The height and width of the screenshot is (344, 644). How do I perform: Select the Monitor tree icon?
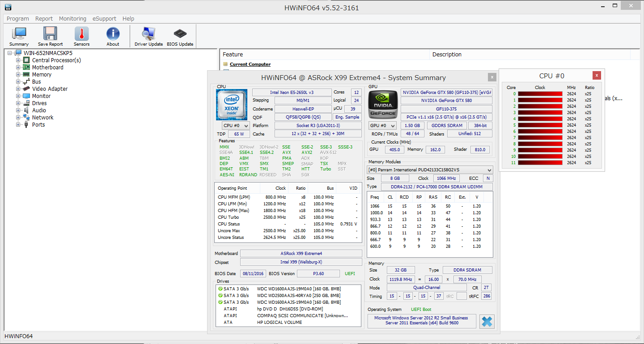click(26, 96)
